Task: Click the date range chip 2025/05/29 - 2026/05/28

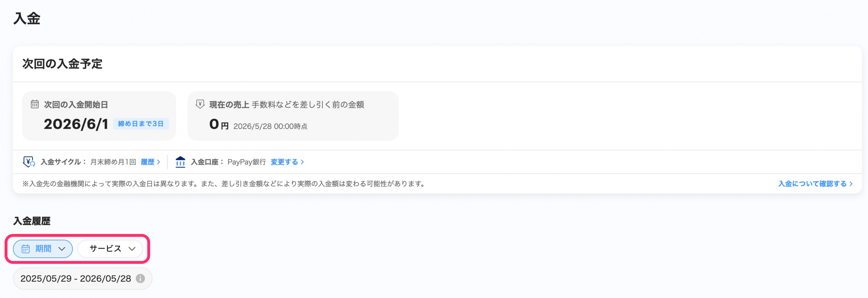Action: point(82,278)
